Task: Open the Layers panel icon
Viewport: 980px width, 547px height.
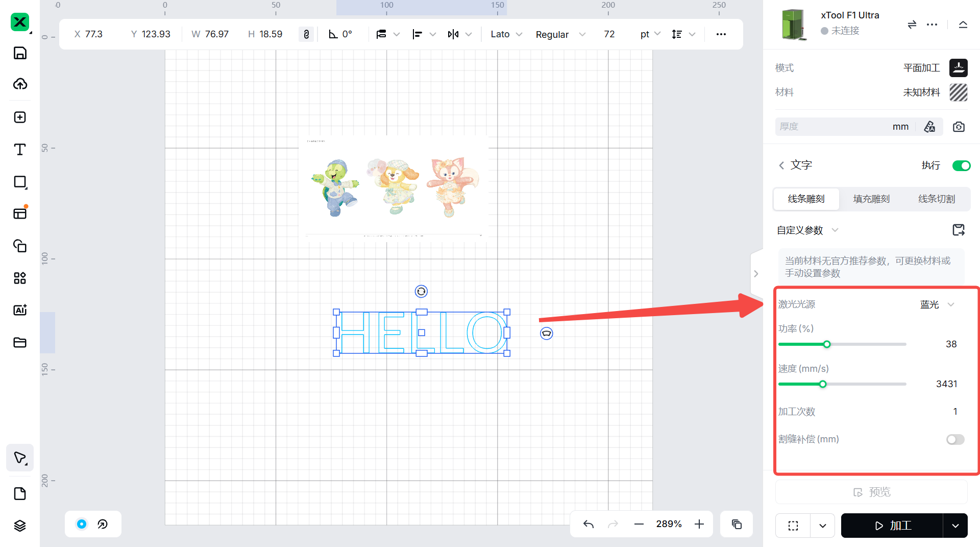Action: [x=20, y=526]
